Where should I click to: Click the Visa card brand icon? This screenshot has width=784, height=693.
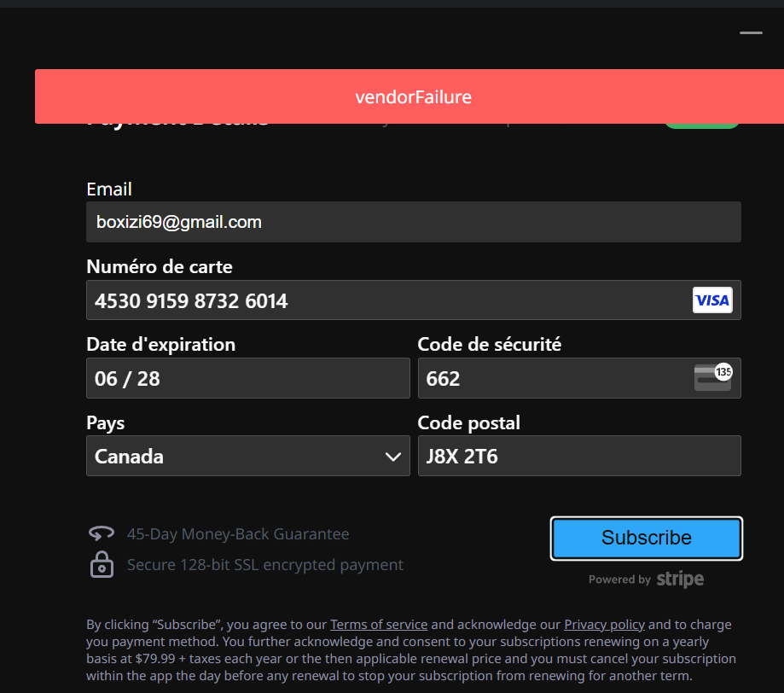[712, 300]
